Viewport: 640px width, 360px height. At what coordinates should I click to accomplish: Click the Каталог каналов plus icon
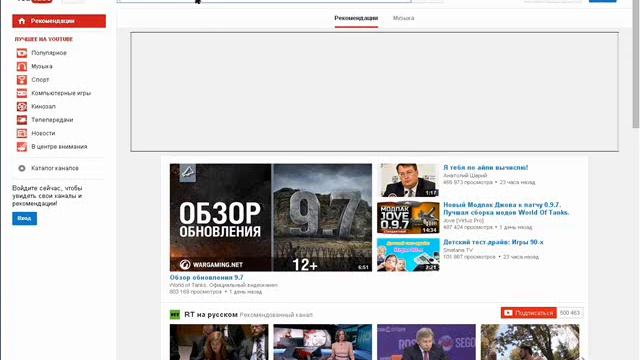pyautogui.click(x=22, y=168)
